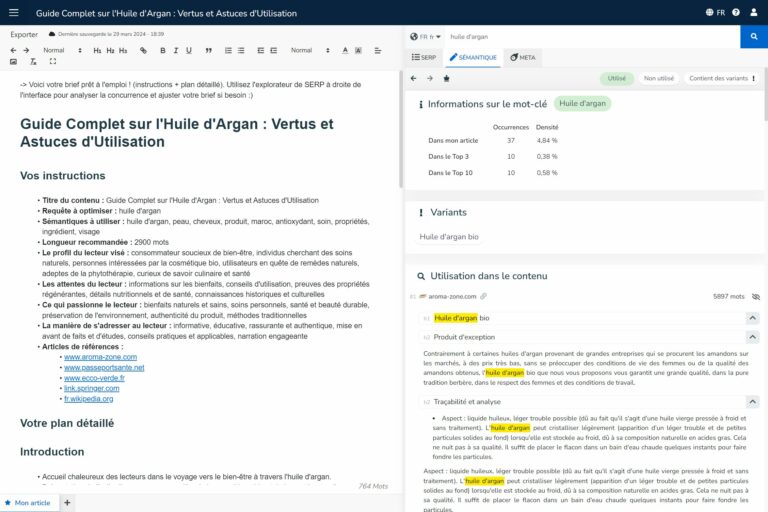Insert an image via the image icon

(13, 62)
